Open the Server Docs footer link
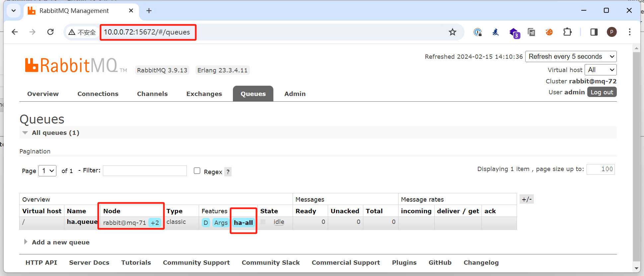The height and width of the screenshot is (276, 644). click(x=89, y=262)
